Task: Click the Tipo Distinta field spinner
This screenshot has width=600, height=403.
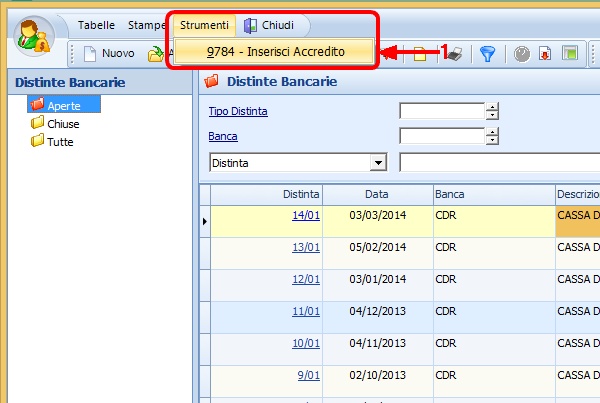Action: (491, 111)
